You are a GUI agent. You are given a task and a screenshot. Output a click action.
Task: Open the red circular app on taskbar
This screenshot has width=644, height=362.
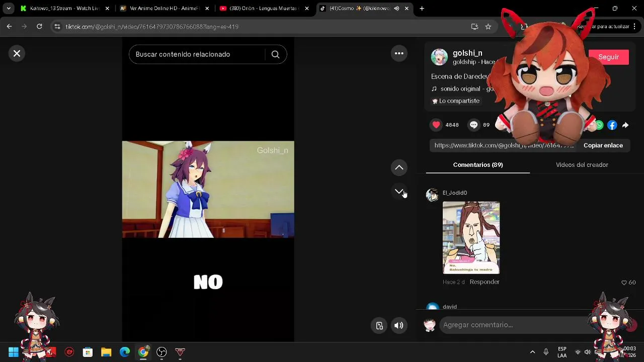coord(69,352)
